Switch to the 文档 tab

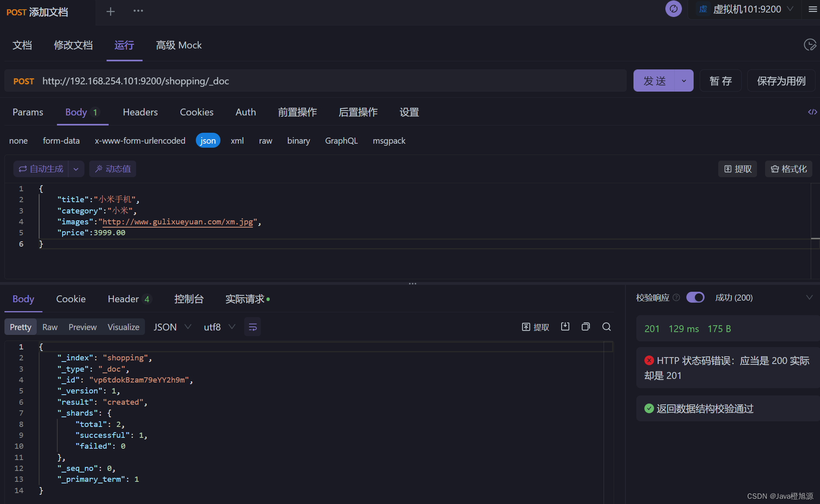coord(22,45)
